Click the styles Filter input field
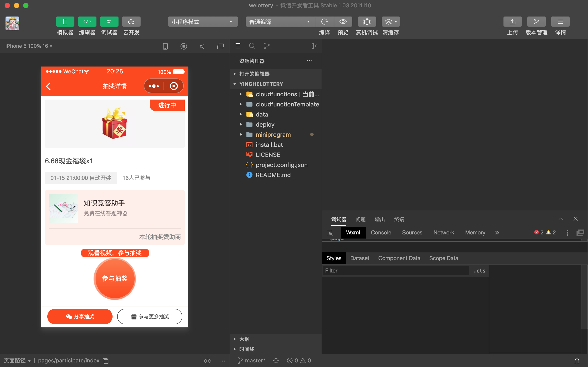588x367 pixels. pos(396,271)
